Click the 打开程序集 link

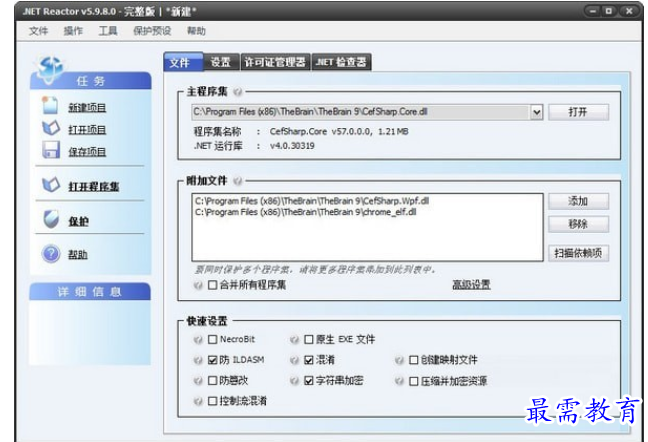pos(94,187)
